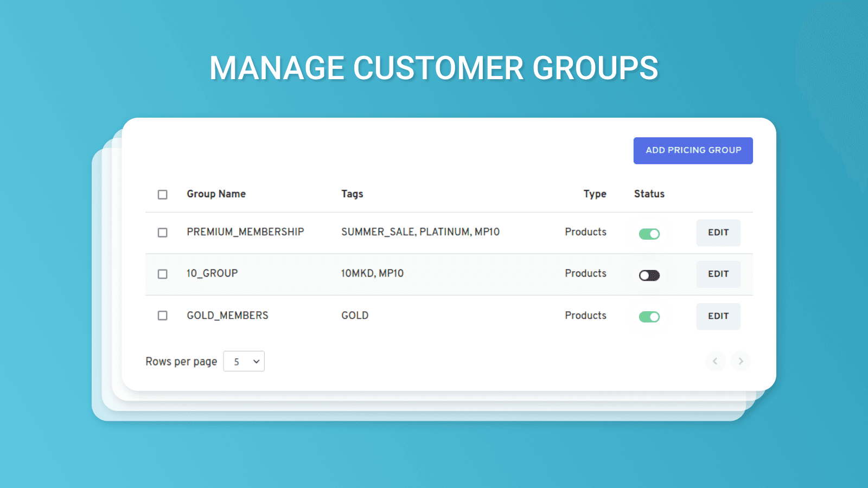Check the 10_GROUP row checkbox
Screen dimensions: 868x488
pos(162,274)
